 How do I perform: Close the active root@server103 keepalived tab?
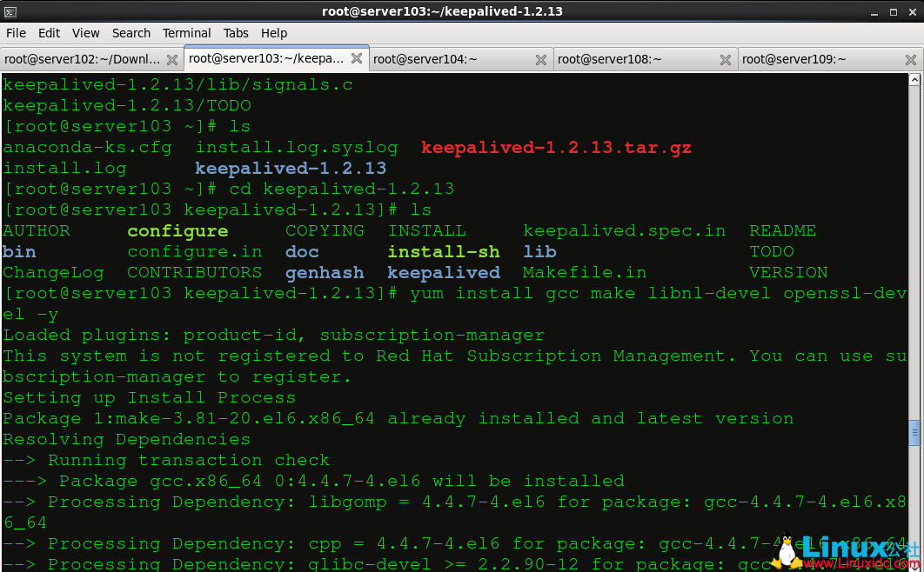click(x=357, y=58)
